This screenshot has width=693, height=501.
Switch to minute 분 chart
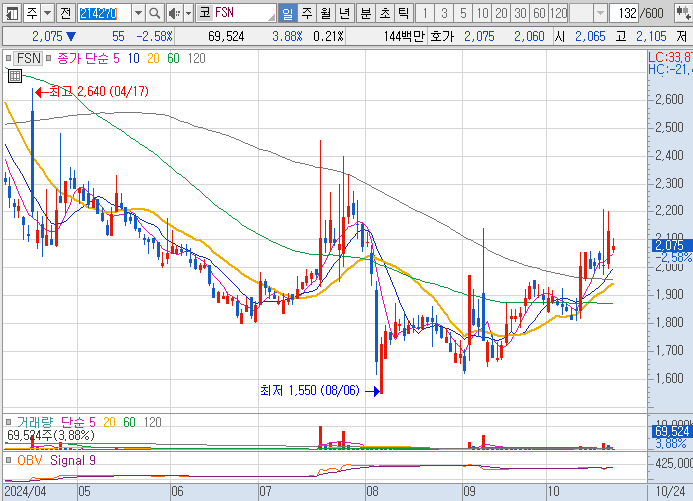(x=366, y=13)
